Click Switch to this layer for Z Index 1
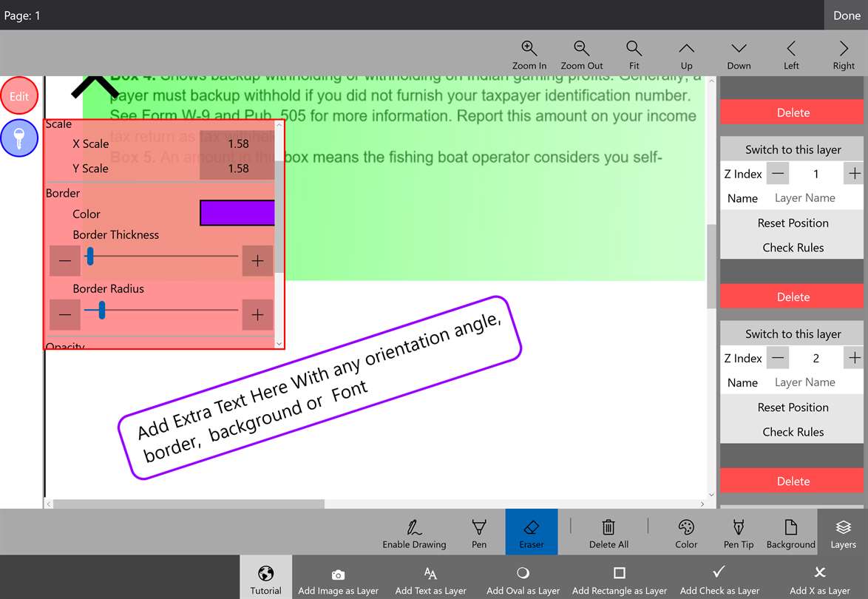The image size is (868, 599). click(793, 149)
